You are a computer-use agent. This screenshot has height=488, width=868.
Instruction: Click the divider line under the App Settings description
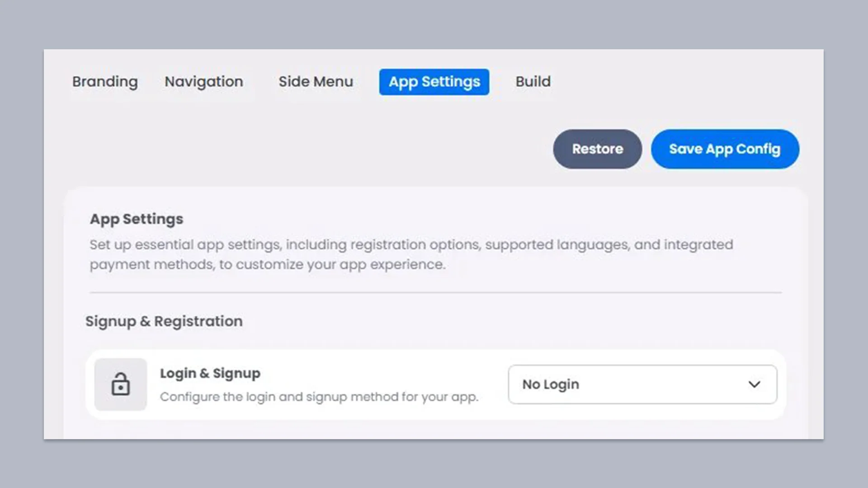tap(435, 292)
